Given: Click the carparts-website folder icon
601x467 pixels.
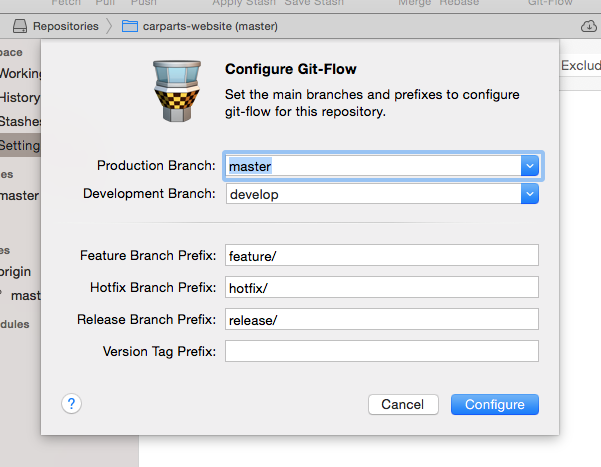Looking at the screenshot, I should [129, 25].
